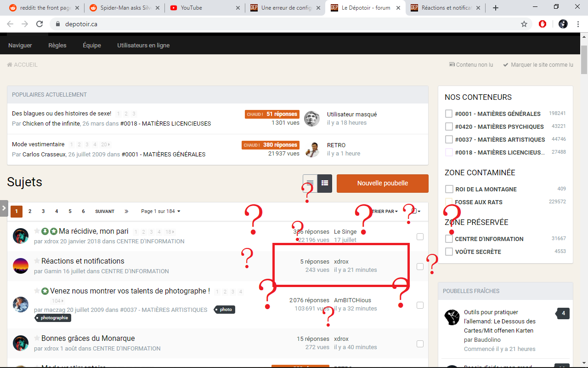Bookmark this page with star icon
Viewport: 588px width, 368px height.
tap(524, 24)
